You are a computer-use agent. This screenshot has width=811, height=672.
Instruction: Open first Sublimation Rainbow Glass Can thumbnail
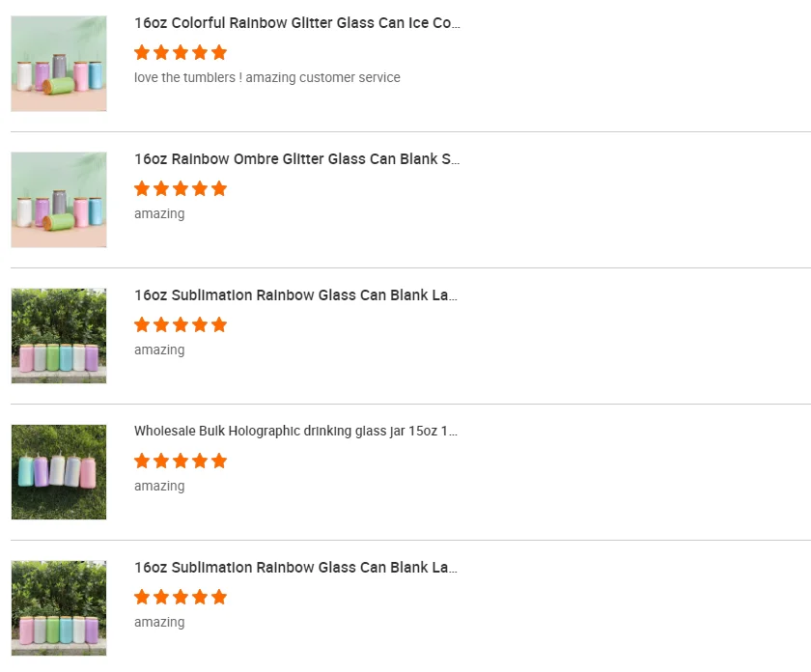[59, 336]
